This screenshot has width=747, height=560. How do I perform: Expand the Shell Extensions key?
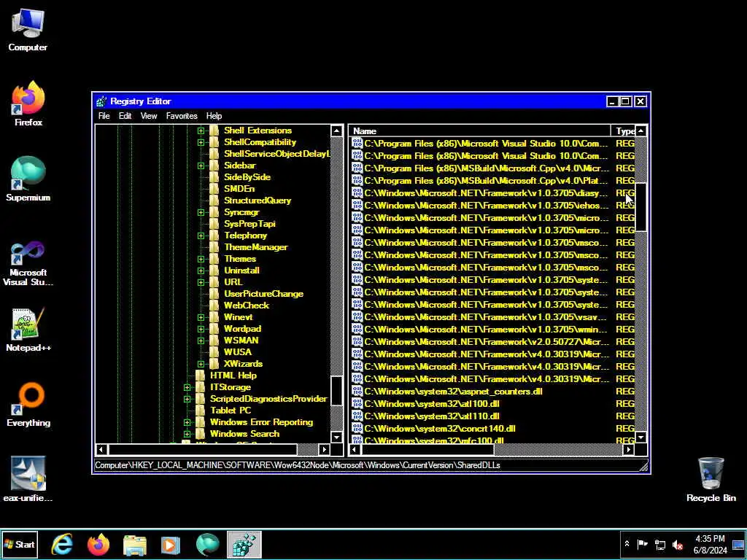pos(201,131)
